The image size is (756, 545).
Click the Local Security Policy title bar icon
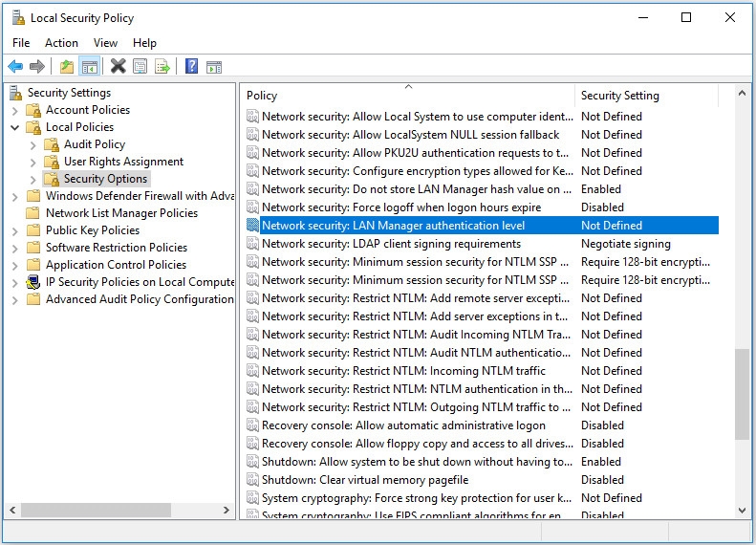[18, 18]
